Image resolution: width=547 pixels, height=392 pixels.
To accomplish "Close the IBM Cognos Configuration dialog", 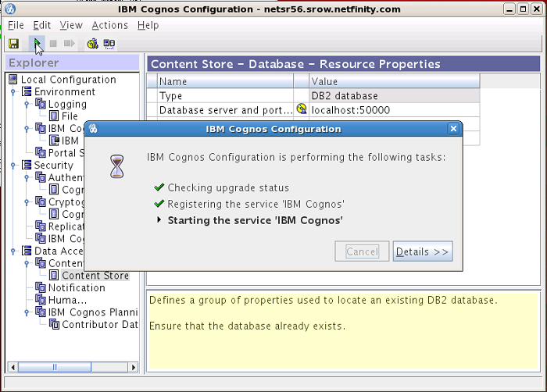I will 452,129.
